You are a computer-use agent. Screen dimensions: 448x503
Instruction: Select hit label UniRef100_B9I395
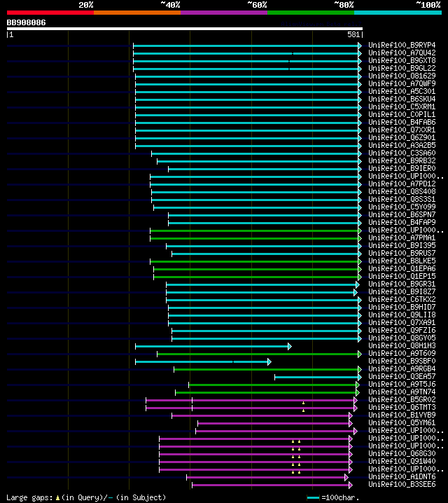(402, 245)
